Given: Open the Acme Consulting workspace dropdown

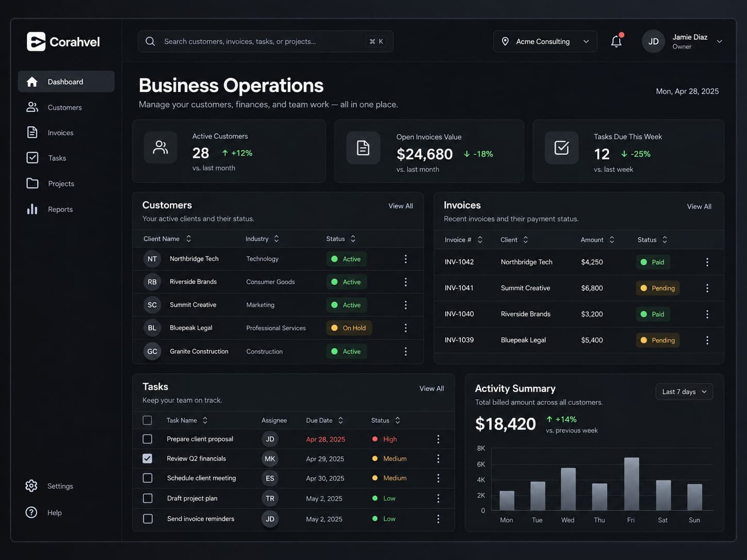Looking at the screenshot, I should click(545, 41).
